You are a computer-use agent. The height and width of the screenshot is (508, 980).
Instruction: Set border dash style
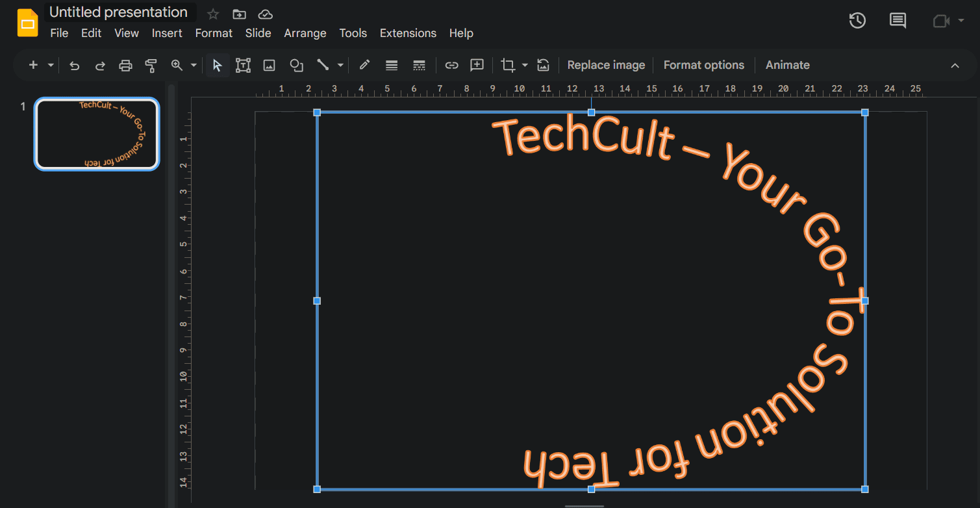(x=419, y=65)
